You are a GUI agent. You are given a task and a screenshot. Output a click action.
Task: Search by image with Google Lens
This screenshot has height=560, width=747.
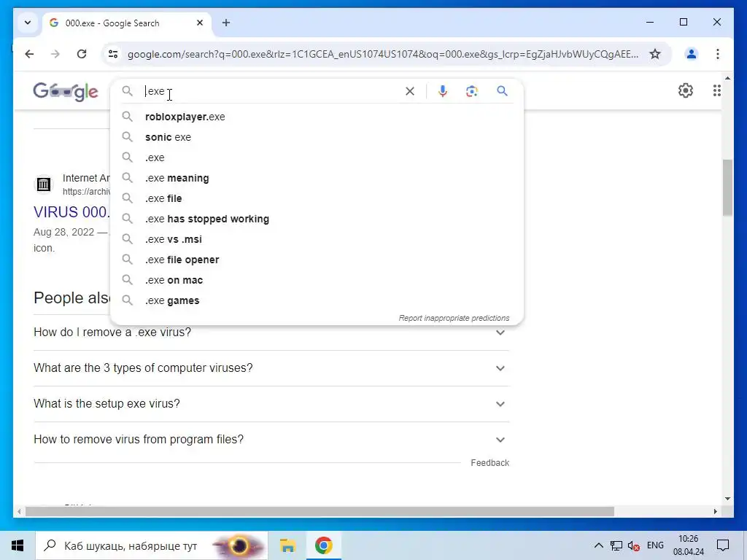pyautogui.click(x=472, y=91)
